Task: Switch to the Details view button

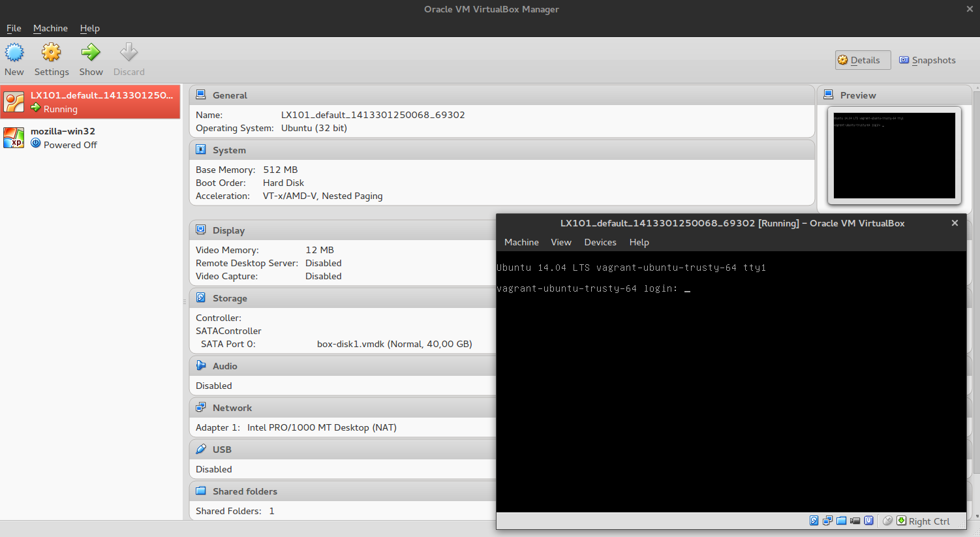Action: pos(863,60)
